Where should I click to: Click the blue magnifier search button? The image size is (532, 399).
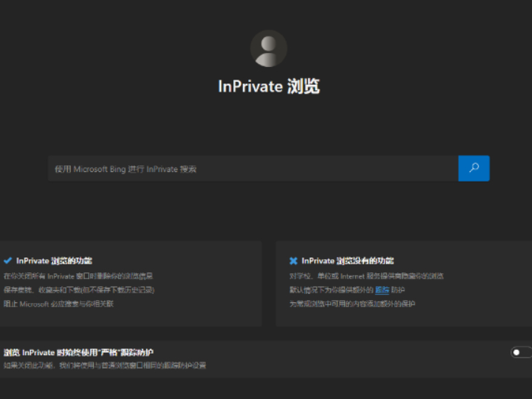point(474,168)
